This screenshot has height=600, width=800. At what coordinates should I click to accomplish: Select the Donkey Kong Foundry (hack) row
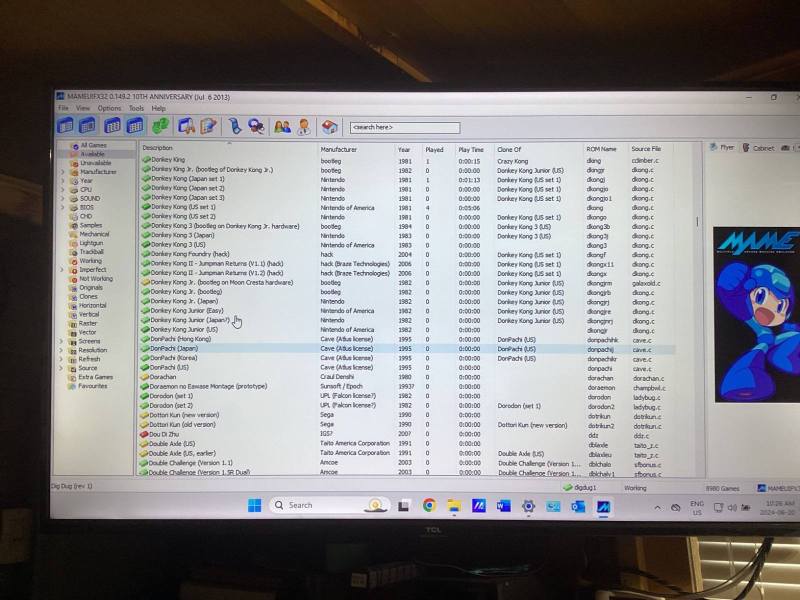click(x=408, y=254)
